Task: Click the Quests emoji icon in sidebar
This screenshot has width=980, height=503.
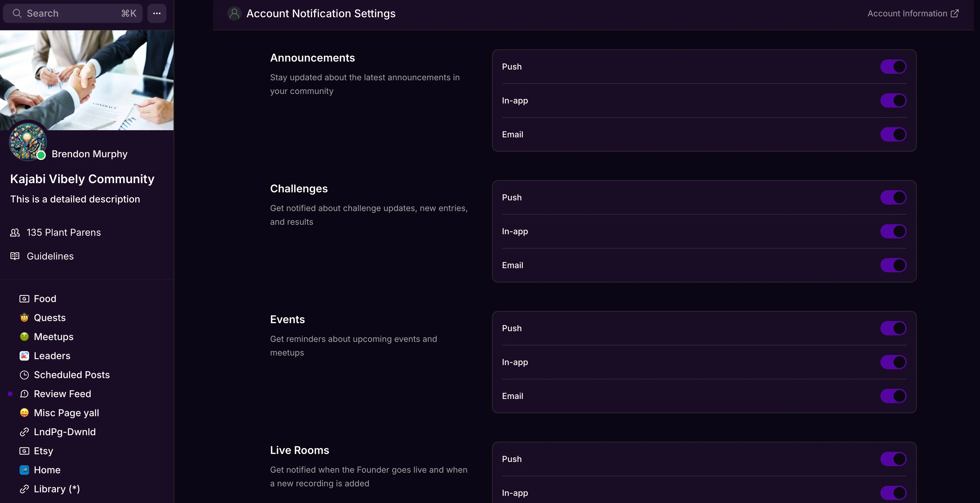Action: pyautogui.click(x=24, y=318)
